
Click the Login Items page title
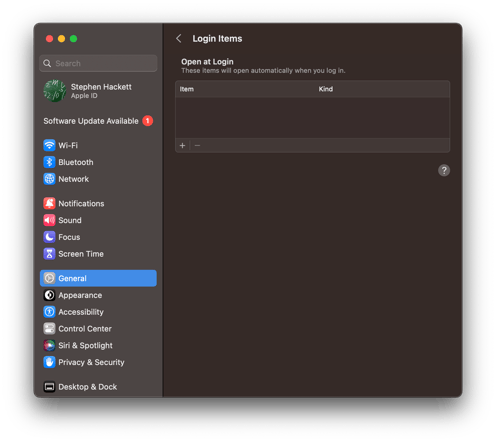(217, 39)
